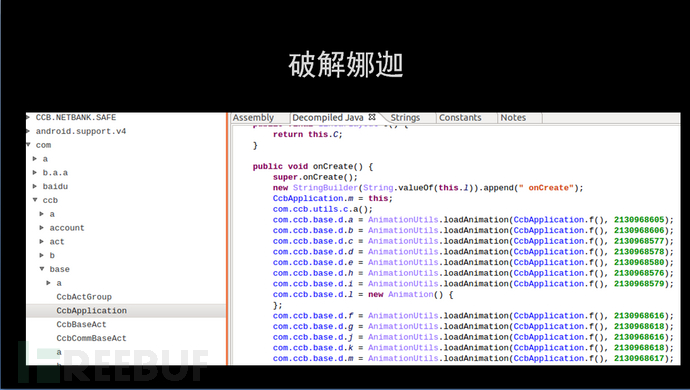Click 'return this.C;' statement
Image resolution: width=690 pixels, height=390 pixels.
(308, 134)
